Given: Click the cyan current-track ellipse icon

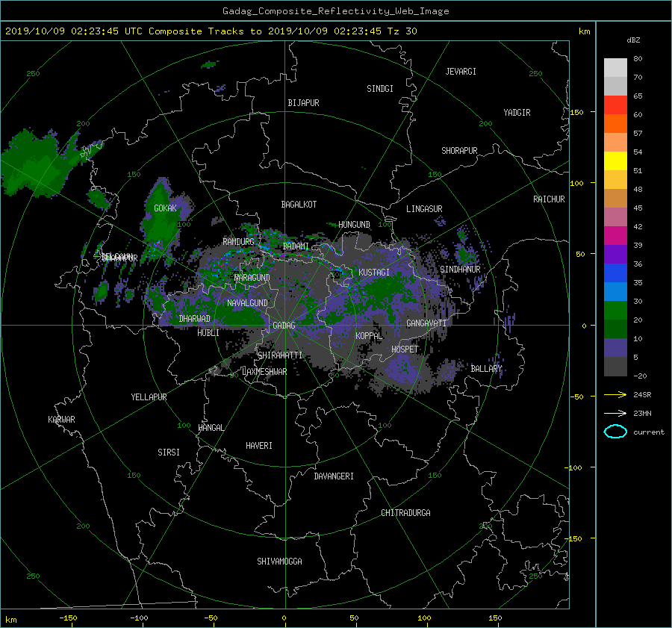Looking at the screenshot, I should [615, 432].
